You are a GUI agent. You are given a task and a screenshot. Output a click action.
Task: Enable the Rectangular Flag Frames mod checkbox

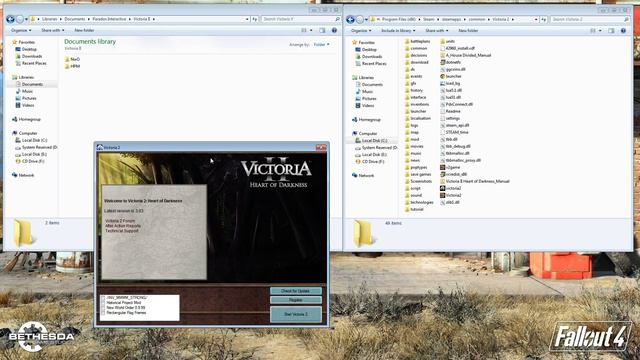coord(103,313)
